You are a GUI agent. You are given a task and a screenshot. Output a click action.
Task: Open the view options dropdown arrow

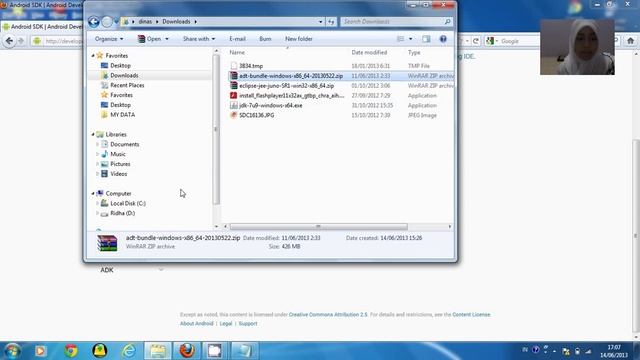pos(411,39)
